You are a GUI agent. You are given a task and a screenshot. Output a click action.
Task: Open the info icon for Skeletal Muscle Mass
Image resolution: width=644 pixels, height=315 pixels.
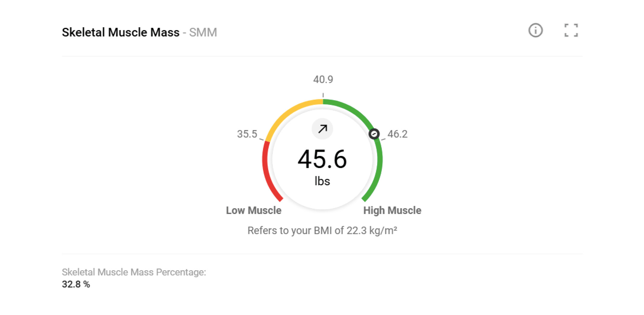click(535, 31)
